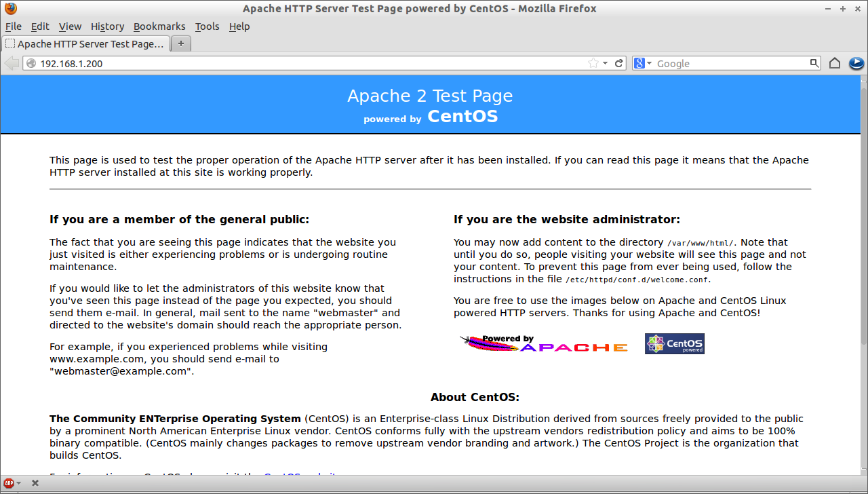
Task: Open the Tools menu
Action: tap(207, 26)
